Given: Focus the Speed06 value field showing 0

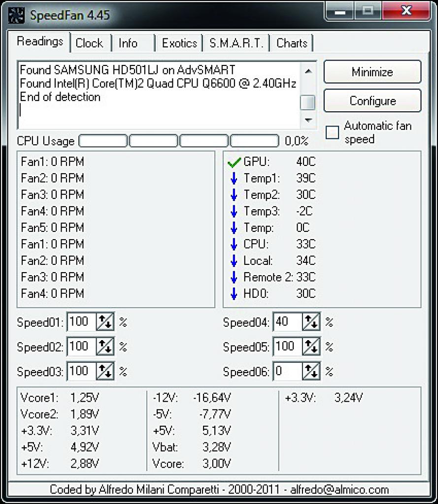Looking at the screenshot, I should tap(288, 371).
